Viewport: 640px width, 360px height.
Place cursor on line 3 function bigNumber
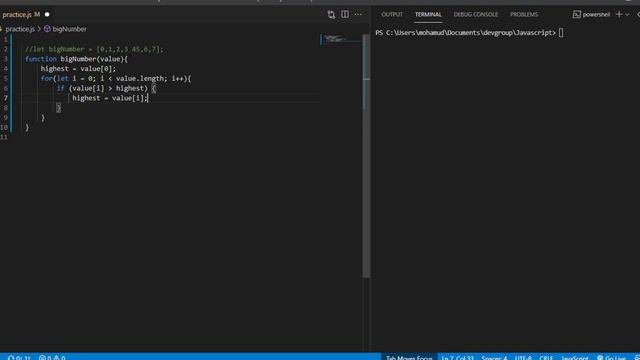tap(76, 59)
